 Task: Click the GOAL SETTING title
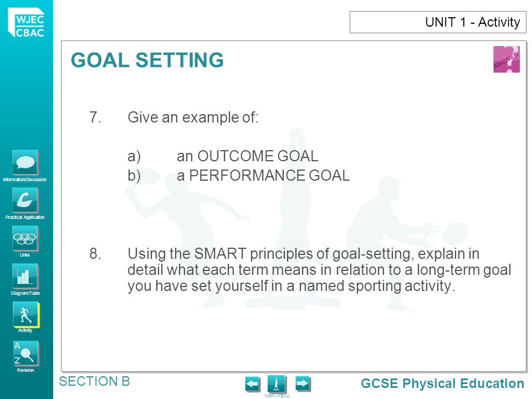(147, 60)
